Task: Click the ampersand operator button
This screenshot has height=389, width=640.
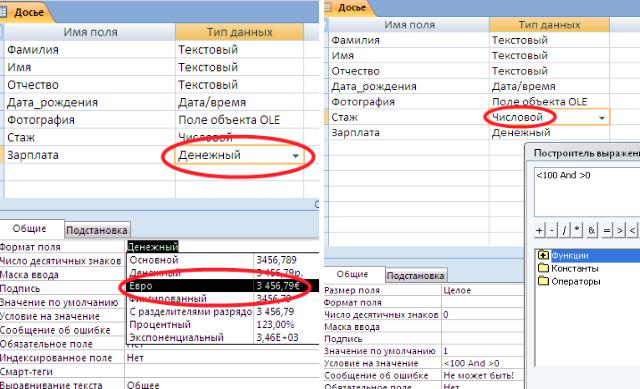Action: [x=591, y=231]
